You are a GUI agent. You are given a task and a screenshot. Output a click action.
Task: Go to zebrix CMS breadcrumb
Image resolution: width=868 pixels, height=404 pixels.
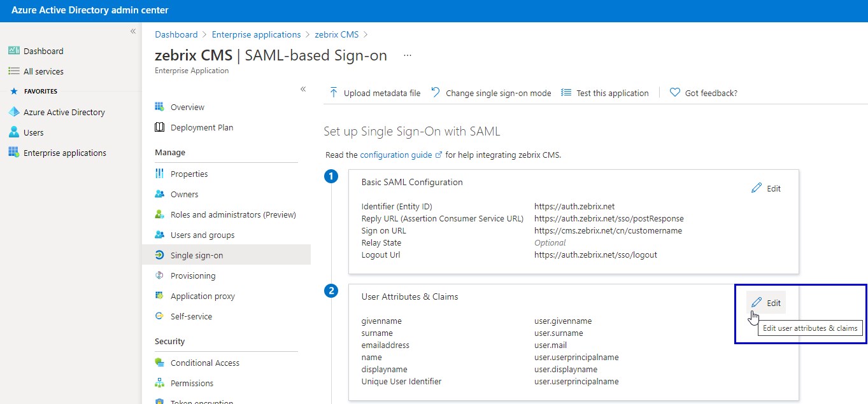coord(337,34)
